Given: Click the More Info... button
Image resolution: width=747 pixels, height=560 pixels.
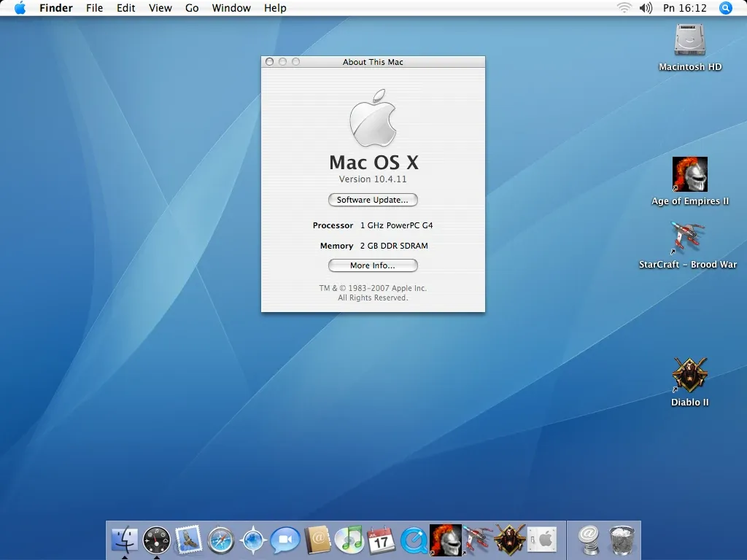Looking at the screenshot, I should click(x=373, y=265).
